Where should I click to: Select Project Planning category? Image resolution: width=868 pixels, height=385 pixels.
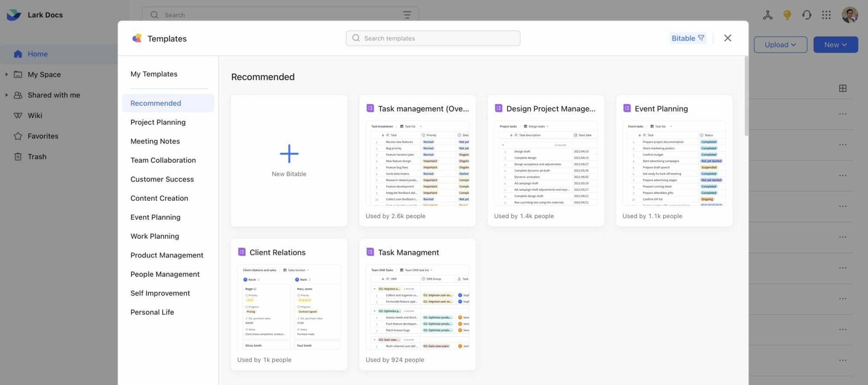click(158, 122)
